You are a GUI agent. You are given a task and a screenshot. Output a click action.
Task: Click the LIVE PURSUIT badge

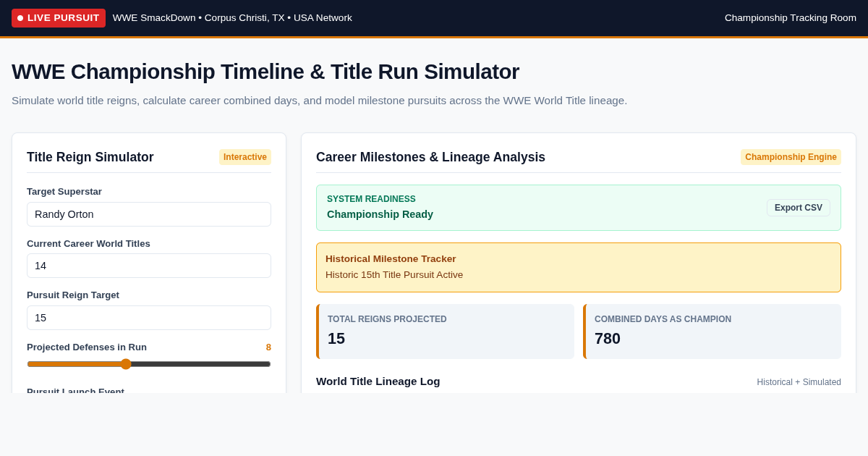point(59,18)
